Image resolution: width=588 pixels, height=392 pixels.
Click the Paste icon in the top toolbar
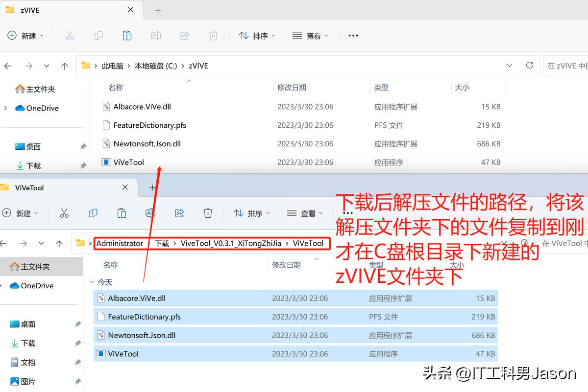127,35
